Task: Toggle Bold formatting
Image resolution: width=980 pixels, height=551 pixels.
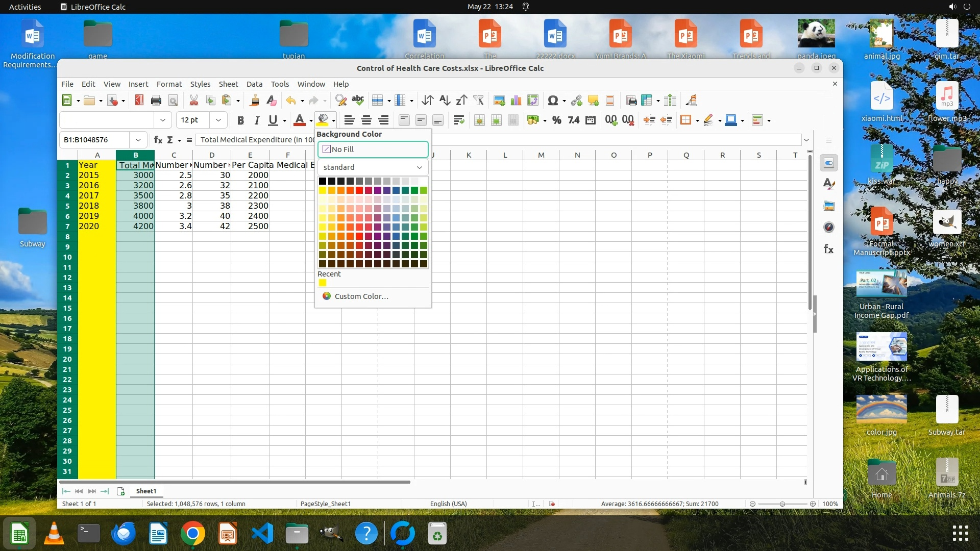Action: pyautogui.click(x=240, y=120)
